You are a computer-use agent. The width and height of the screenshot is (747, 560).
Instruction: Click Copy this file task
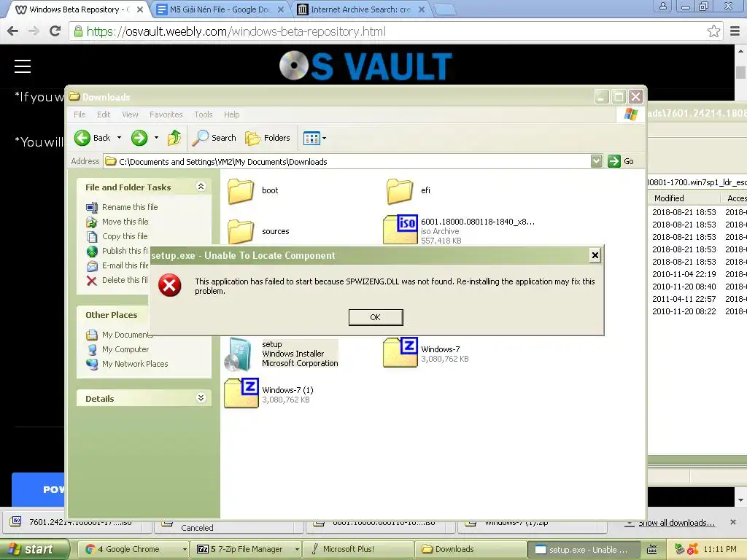(125, 236)
